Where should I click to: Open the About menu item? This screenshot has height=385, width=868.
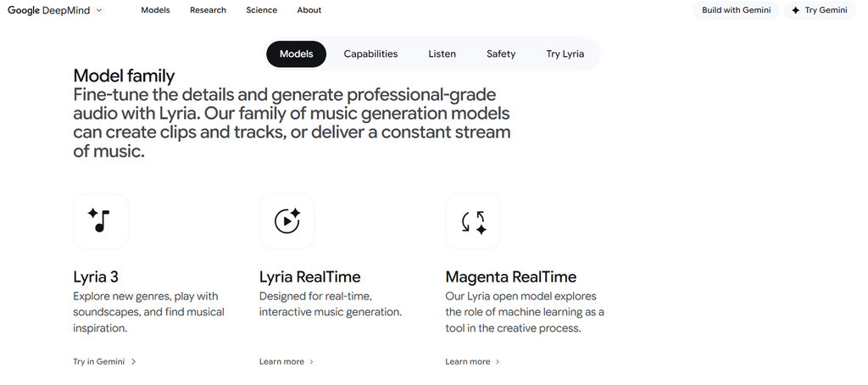309,10
